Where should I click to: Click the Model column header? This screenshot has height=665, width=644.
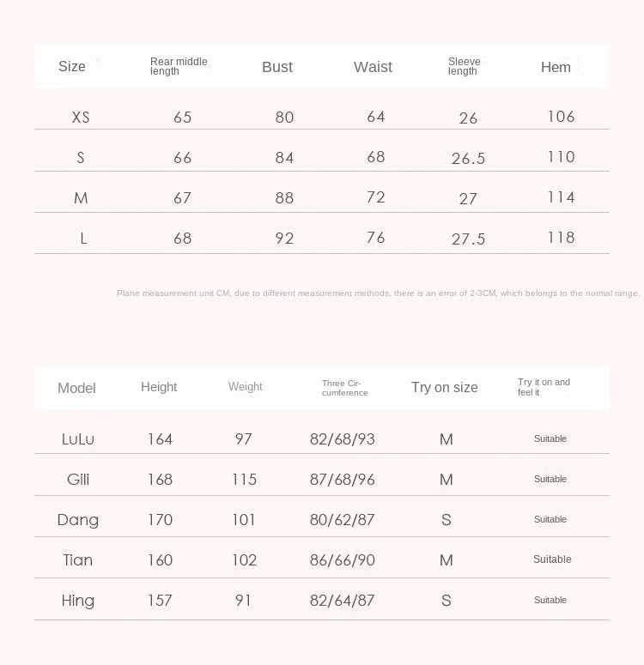click(76, 388)
